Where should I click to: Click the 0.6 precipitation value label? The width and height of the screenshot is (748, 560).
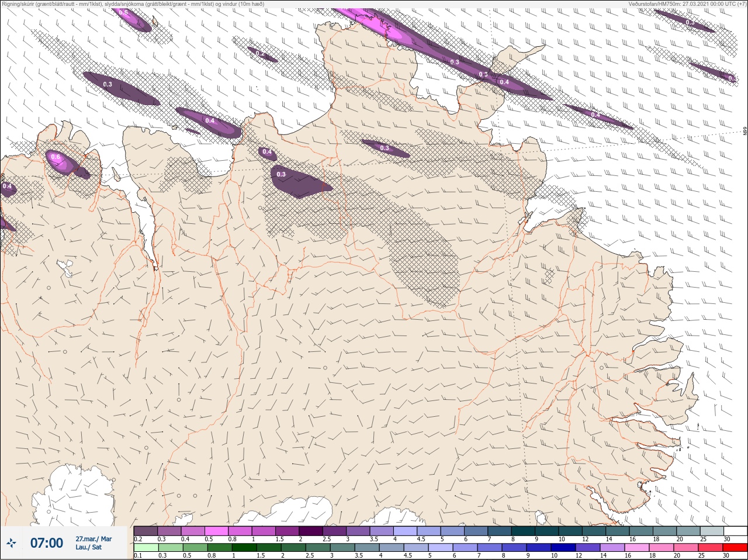pyautogui.click(x=56, y=157)
